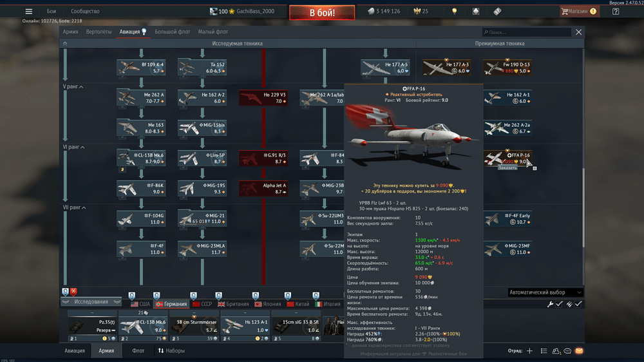Switch bottom preset to Авиация
Screen dimensions: 644x362
(74, 351)
